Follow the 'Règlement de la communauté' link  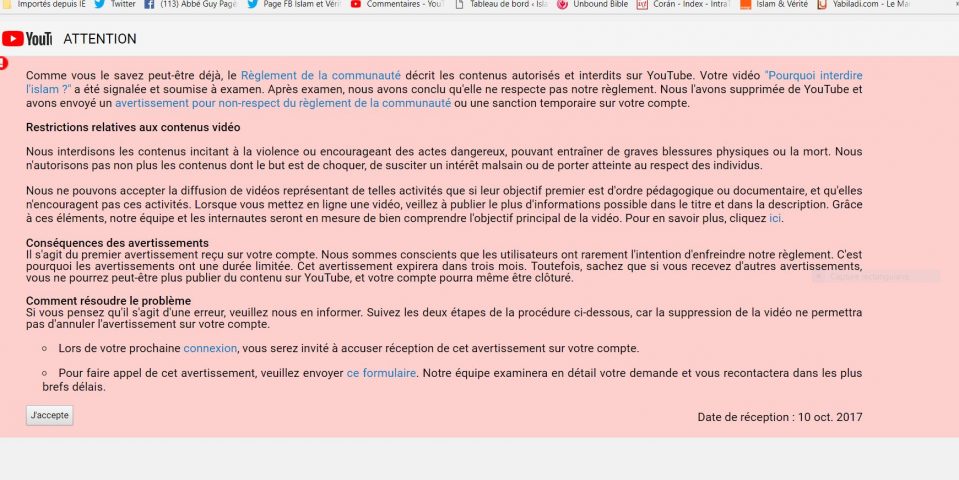point(320,76)
